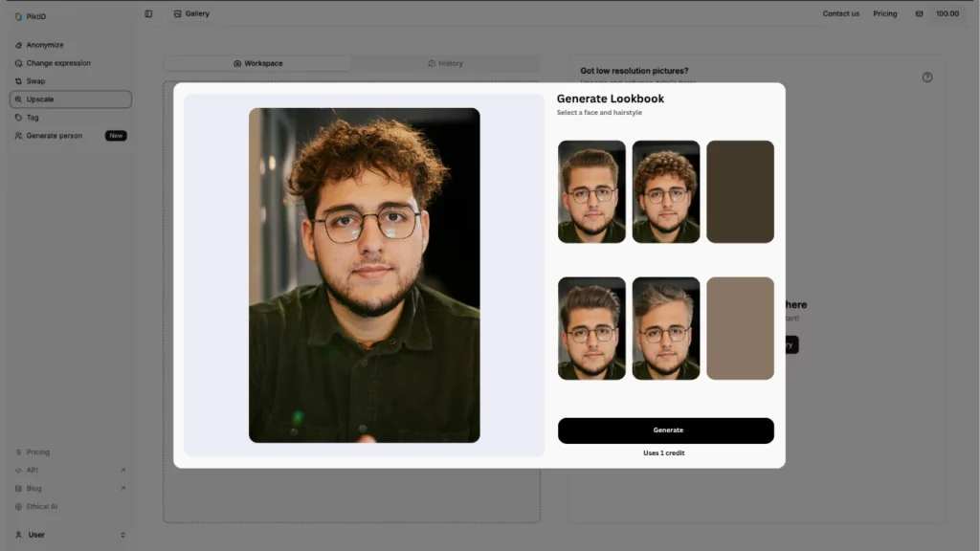
Task: Choose the bottom-left short hairstyle face
Action: point(591,327)
